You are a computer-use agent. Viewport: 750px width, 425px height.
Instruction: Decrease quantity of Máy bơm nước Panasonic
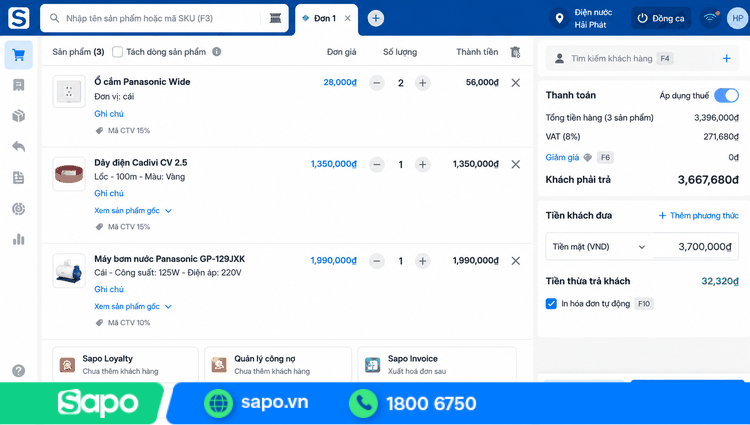pyautogui.click(x=377, y=261)
